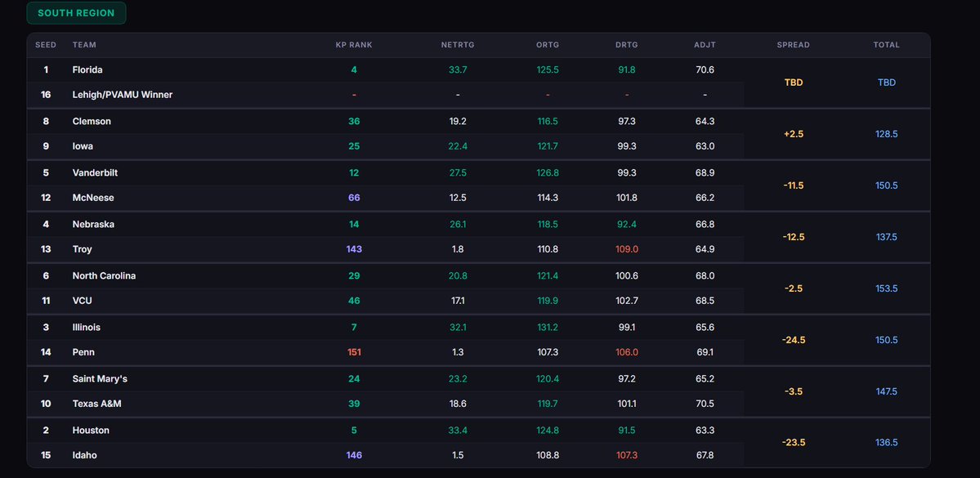Click the ORTG column header
Screen dimensions: 980x478
[548, 45]
